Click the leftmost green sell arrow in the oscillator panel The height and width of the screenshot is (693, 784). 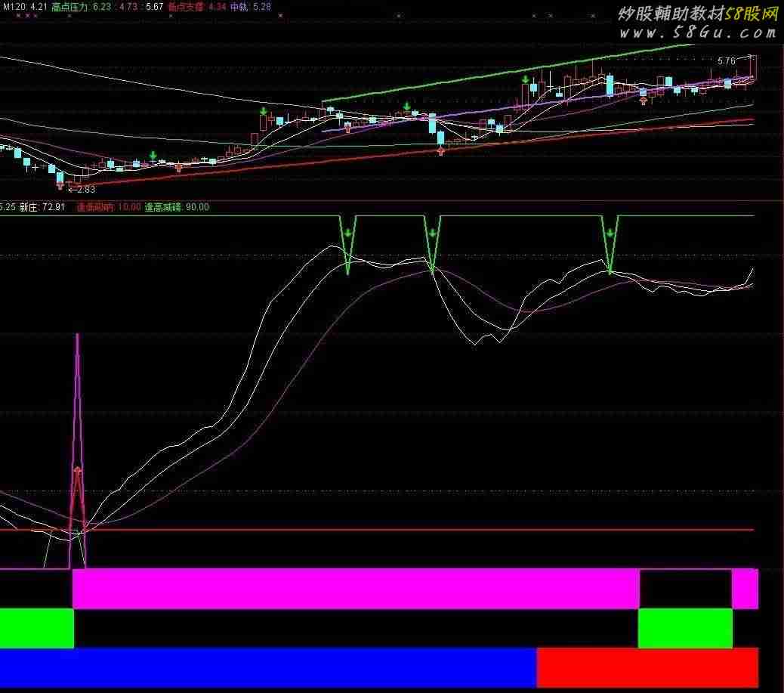pos(347,234)
